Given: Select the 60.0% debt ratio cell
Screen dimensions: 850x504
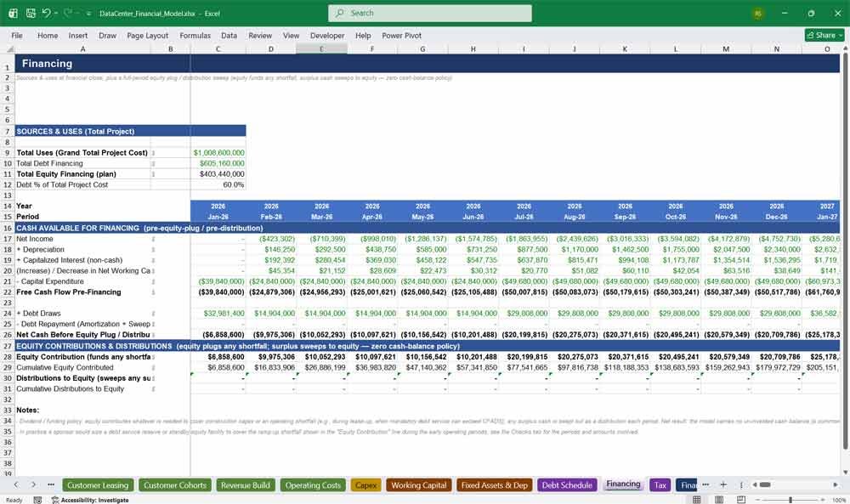Looking at the screenshot, I should click(x=218, y=184).
